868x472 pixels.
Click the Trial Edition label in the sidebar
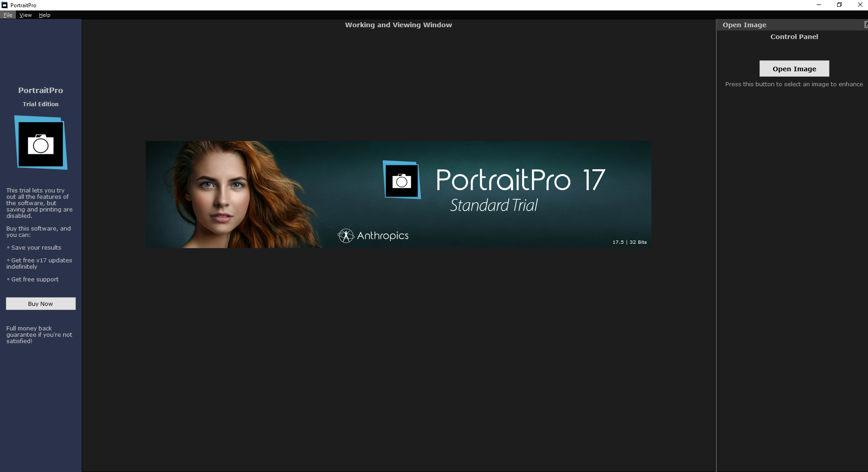pos(40,104)
